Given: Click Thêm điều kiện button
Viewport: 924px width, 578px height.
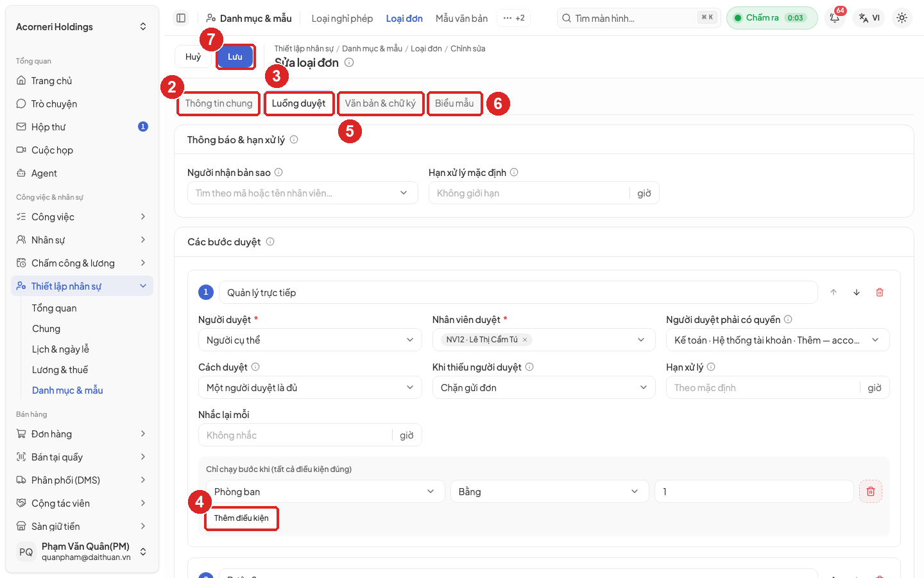Looking at the screenshot, I should [x=241, y=518].
